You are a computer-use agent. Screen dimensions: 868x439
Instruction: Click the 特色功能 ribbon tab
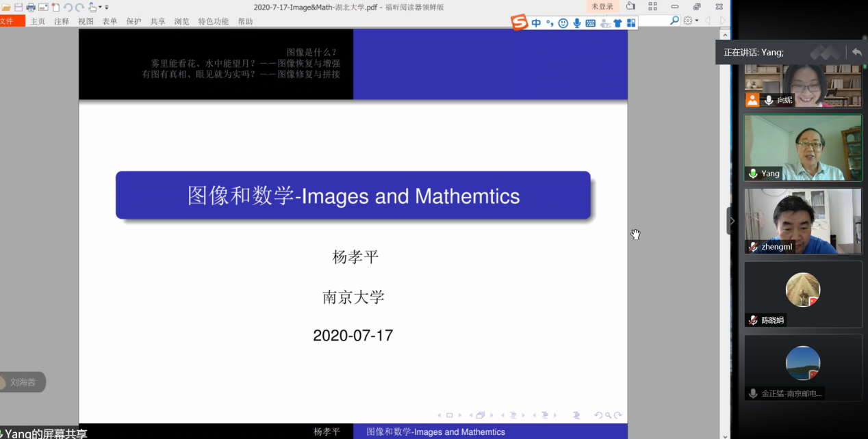click(214, 21)
